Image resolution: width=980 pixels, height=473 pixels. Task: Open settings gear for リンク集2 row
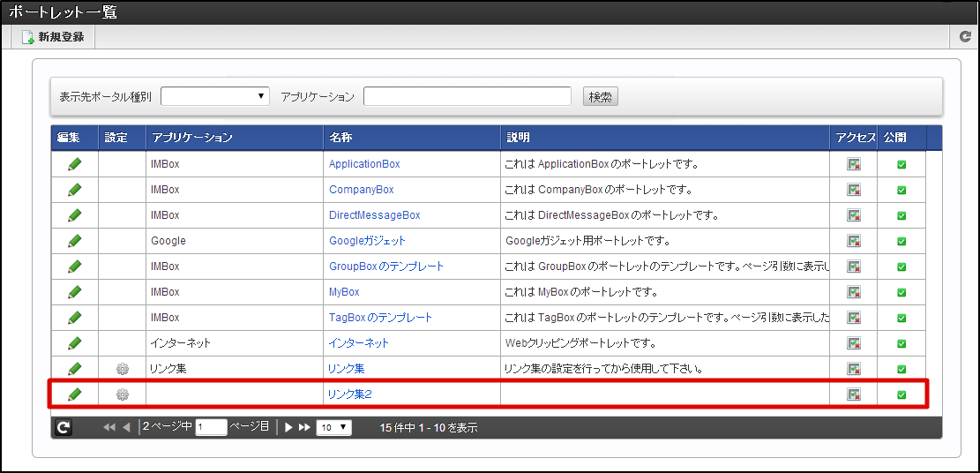pos(122,394)
